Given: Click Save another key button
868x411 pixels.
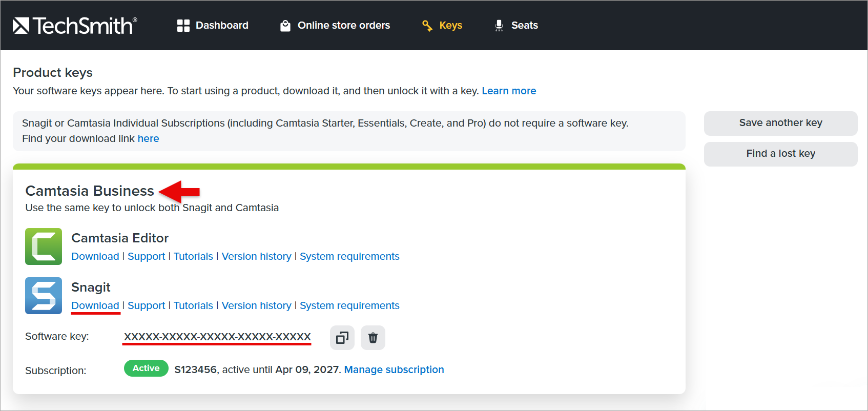Looking at the screenshot, I should click(780, 123).
